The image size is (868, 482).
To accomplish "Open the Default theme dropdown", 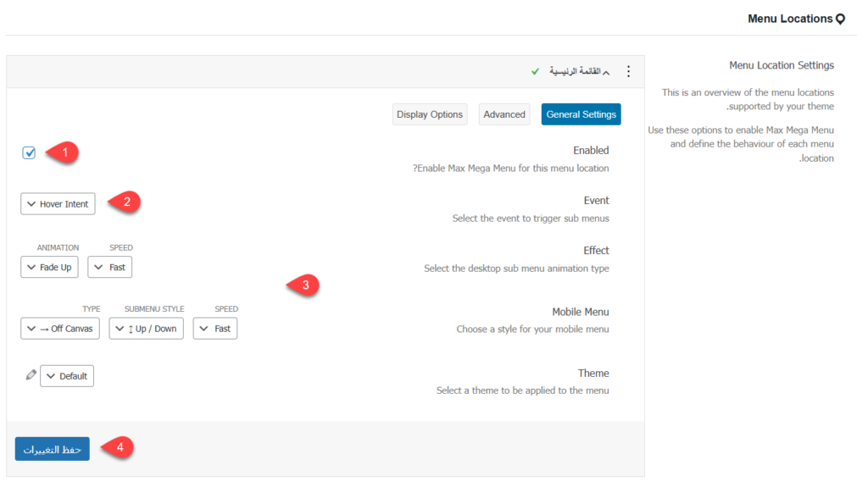I will click(67, 376).
